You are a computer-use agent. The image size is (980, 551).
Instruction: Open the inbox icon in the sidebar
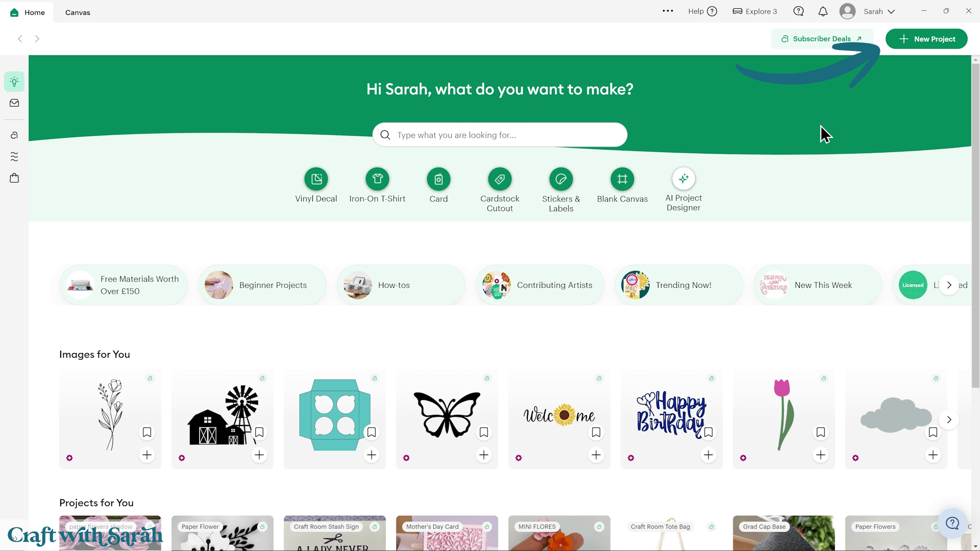click(14, 103)
